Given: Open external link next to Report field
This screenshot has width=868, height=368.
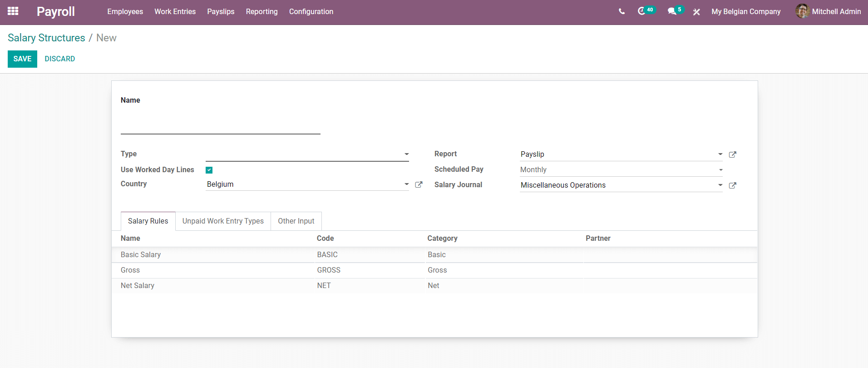Looking at the screenshot, I should point(732,154).
